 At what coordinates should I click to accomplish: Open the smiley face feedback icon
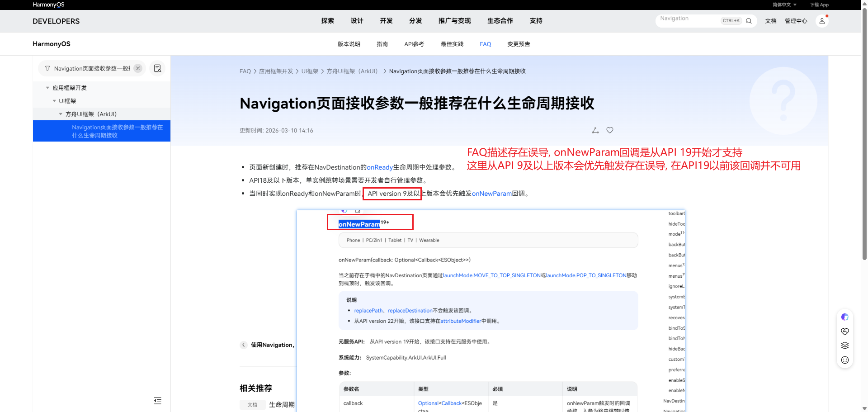(x=844, y=360)
